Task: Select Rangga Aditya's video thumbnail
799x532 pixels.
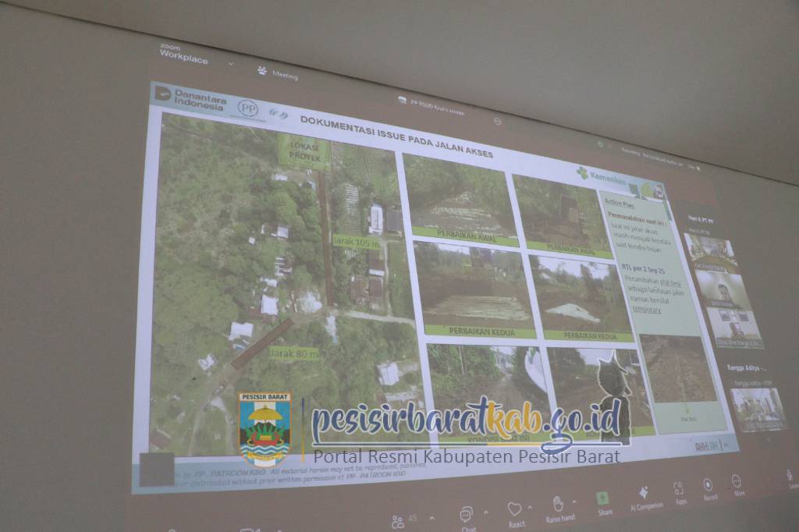Action: click(x=758, y=407)
